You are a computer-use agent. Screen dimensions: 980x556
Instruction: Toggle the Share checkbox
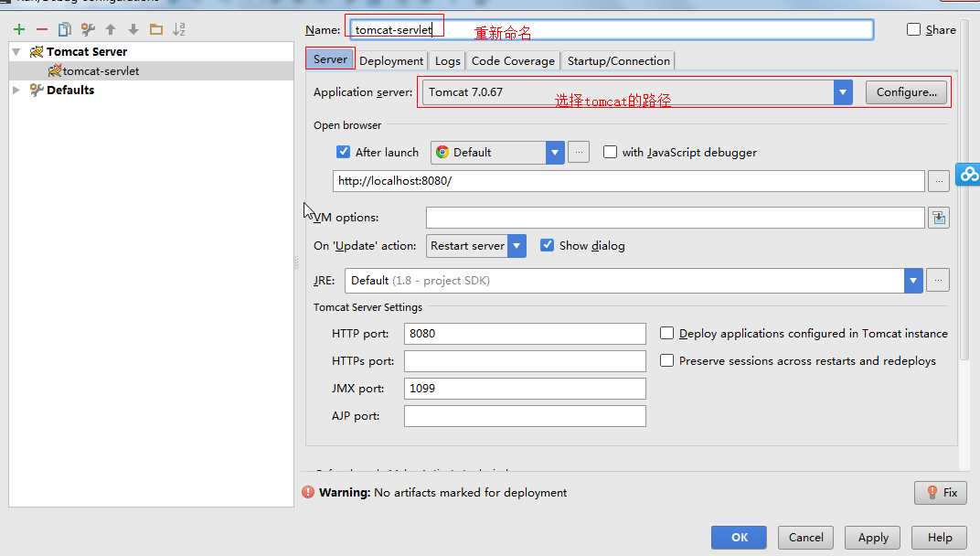coord(914,29)
